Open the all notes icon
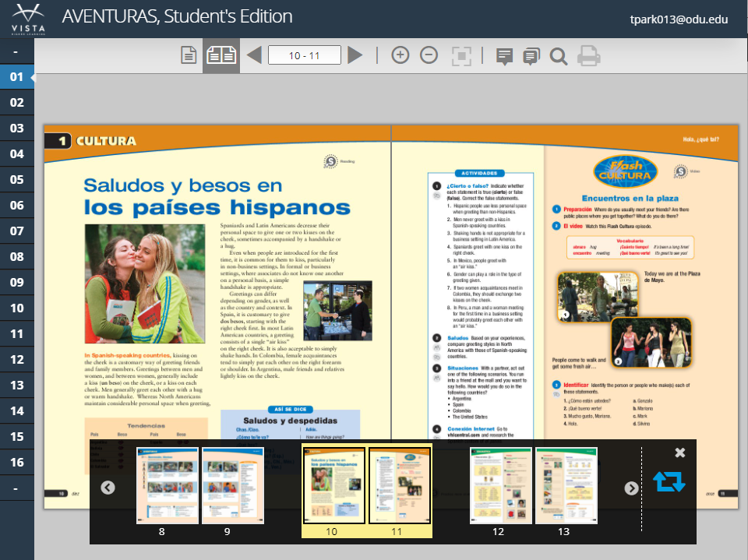This screenshot has height=560, width=748. (531, 56)
